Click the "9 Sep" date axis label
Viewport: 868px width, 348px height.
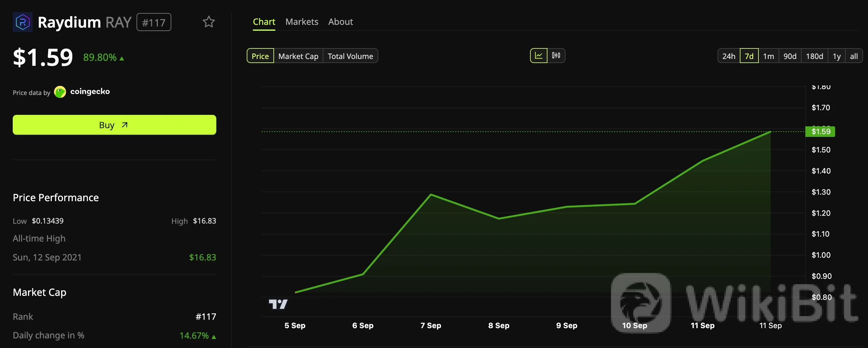567,325
